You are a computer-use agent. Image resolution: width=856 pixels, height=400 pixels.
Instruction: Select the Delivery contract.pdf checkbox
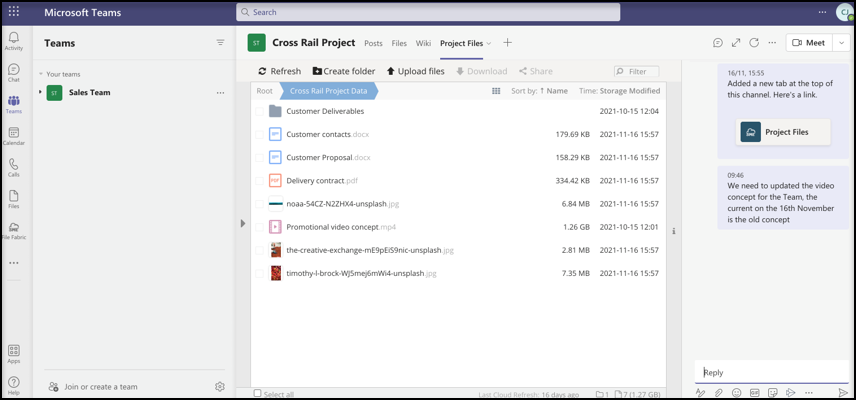click(x=260, y=181)
